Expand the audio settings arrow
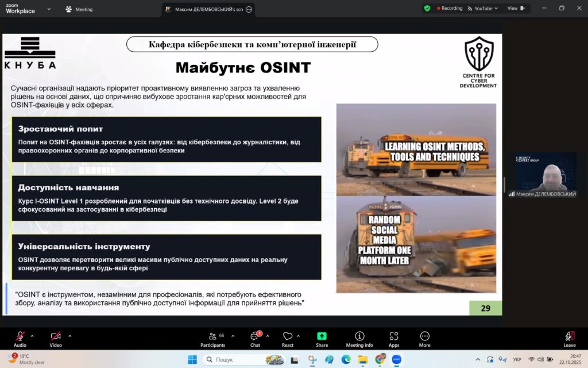This screenshot has width=588, height=368. (x=32, y=336)
